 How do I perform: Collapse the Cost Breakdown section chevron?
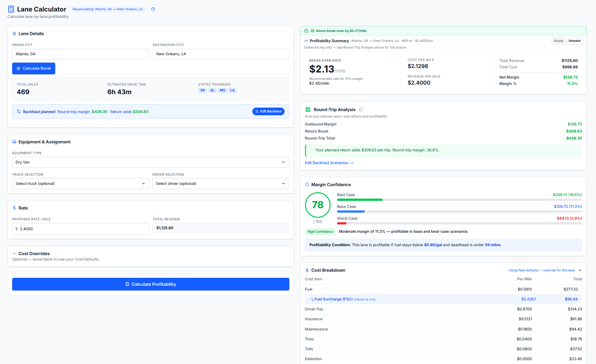pyautogui.click(x=580, y=270)
